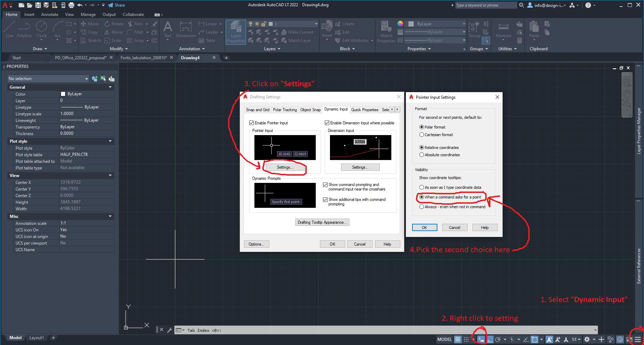Select the Dimension tool

point(186,29)
